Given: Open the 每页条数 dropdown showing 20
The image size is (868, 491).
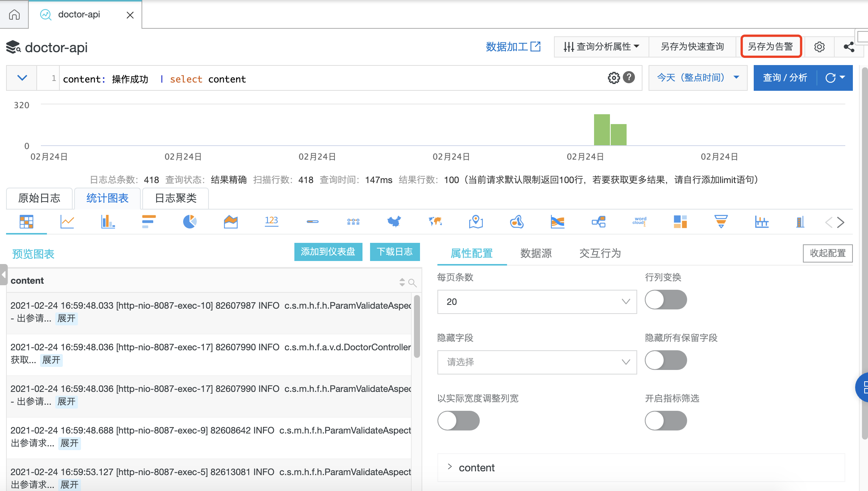Looking at the screenshot, I should coord(537,302).
